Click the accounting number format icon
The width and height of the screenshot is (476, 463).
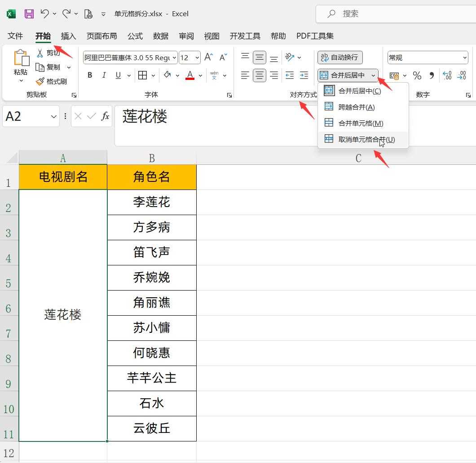(394, 75)
